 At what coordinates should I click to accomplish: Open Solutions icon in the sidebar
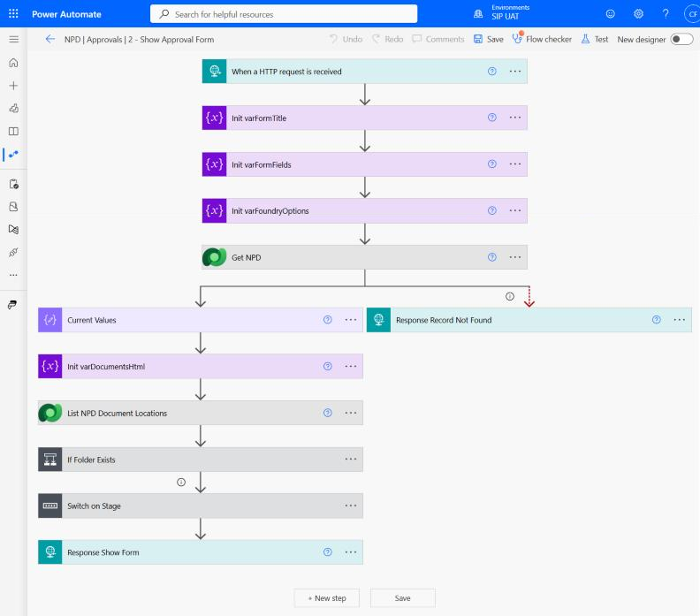point(14,206)
